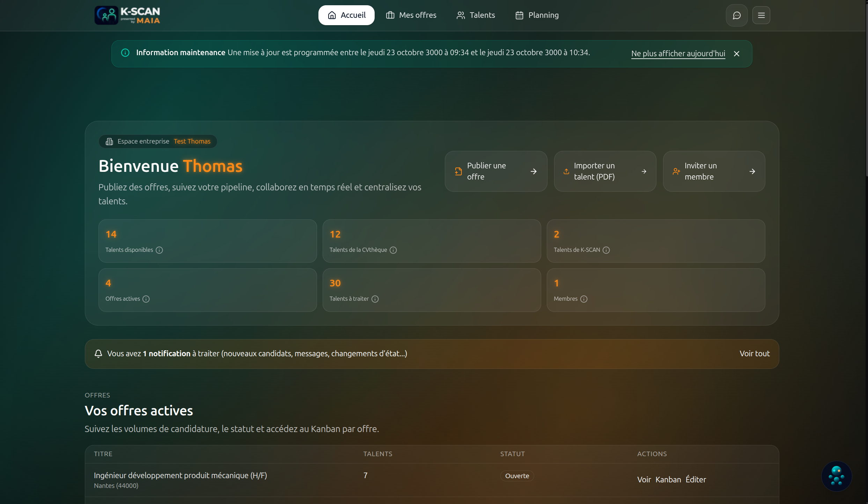This screenshot has height=504, width=868.
Task: Click info icon beside Offres actives
Action: pyautogui.click(x=146, y=299)
